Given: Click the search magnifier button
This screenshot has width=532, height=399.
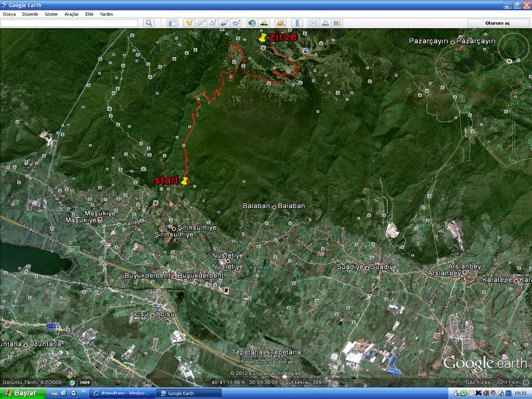Looking at the screenshot, I should click(148, 23).
